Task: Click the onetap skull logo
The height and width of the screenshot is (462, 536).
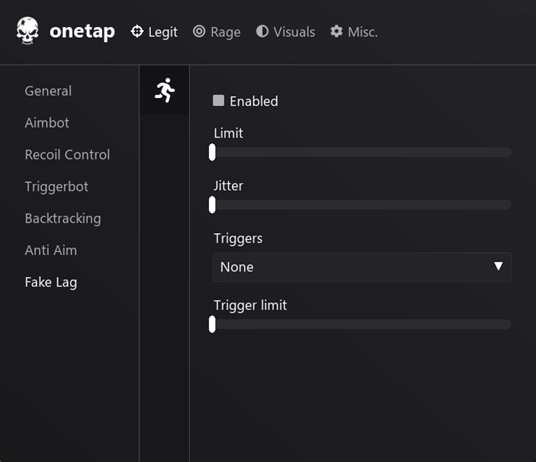Action: click(x=27, y=31)
